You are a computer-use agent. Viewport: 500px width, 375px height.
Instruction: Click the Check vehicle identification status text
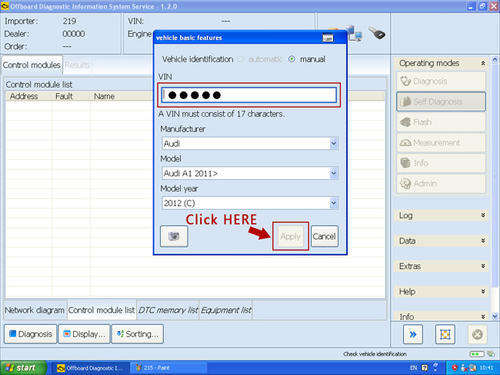click(375, 354)
